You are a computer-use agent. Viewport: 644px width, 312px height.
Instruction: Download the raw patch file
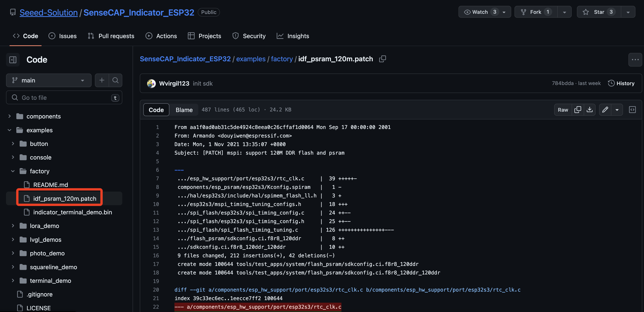click(590, 110)
